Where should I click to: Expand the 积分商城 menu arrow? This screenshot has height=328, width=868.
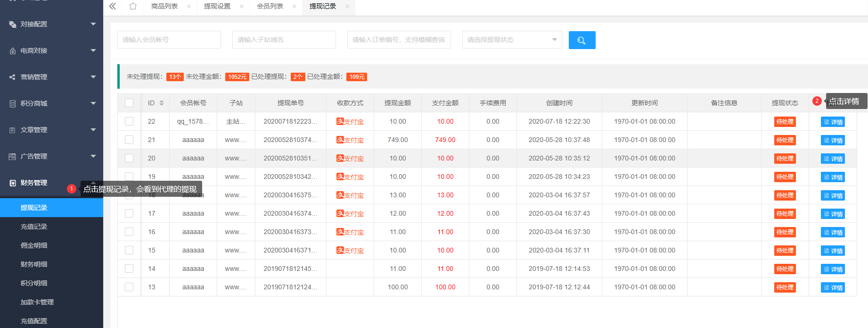tap(93, 103)
